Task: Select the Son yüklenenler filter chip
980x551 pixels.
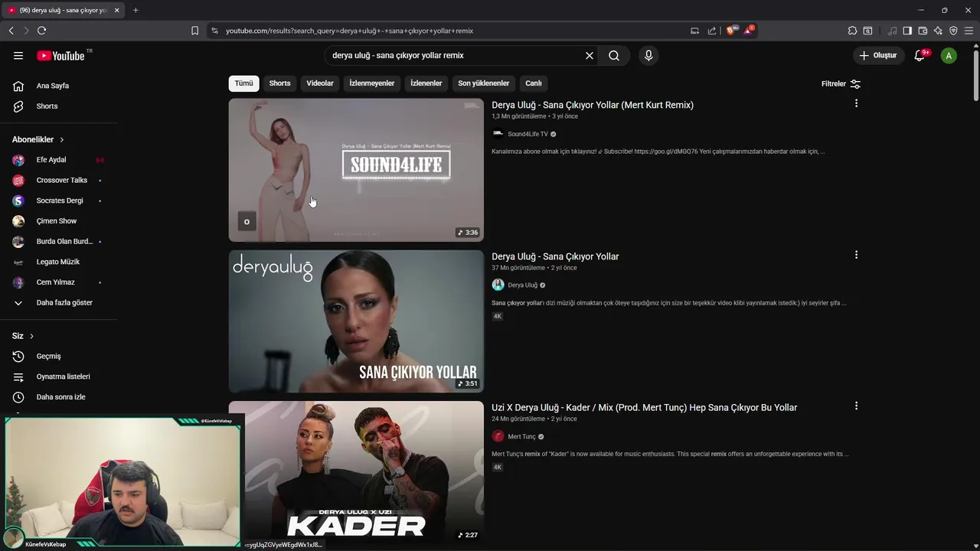Action: (483, 83)
